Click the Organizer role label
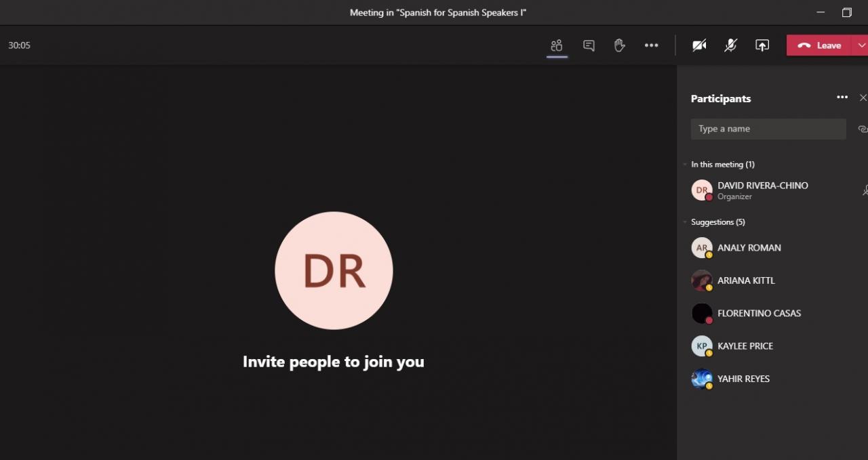The image size is (868, 460). click(734, 196)
